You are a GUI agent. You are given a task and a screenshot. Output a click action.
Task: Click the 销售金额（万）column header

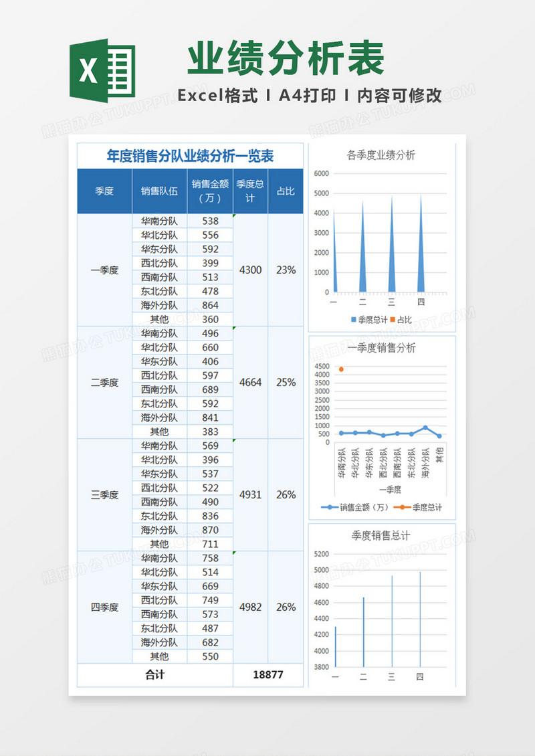click(x=210, y=191)
